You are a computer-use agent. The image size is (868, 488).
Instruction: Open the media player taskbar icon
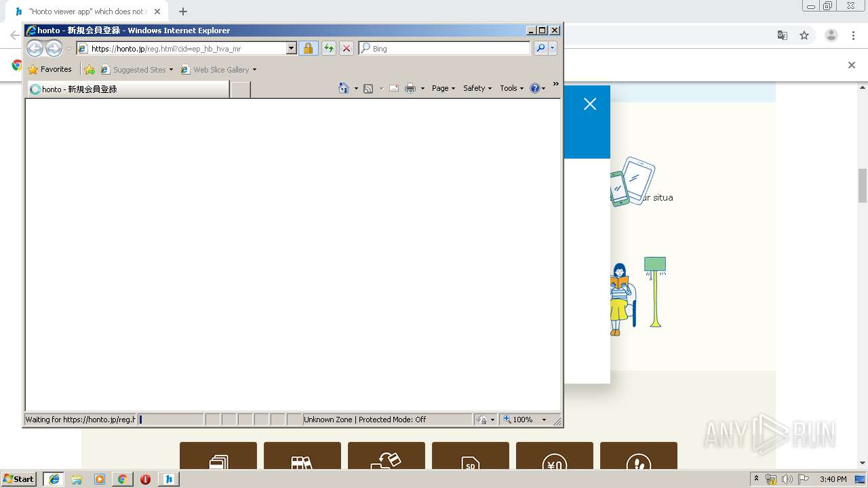click(100, 479)
